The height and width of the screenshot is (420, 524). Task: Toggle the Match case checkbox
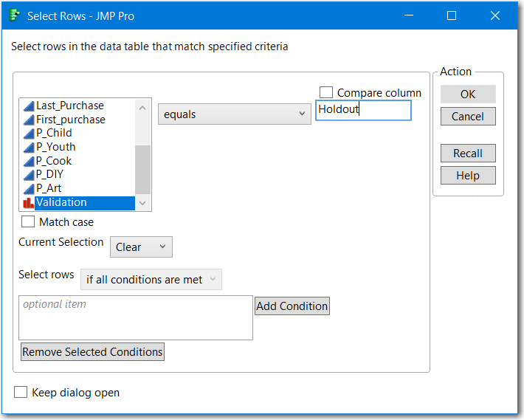(x=28, y=221)
